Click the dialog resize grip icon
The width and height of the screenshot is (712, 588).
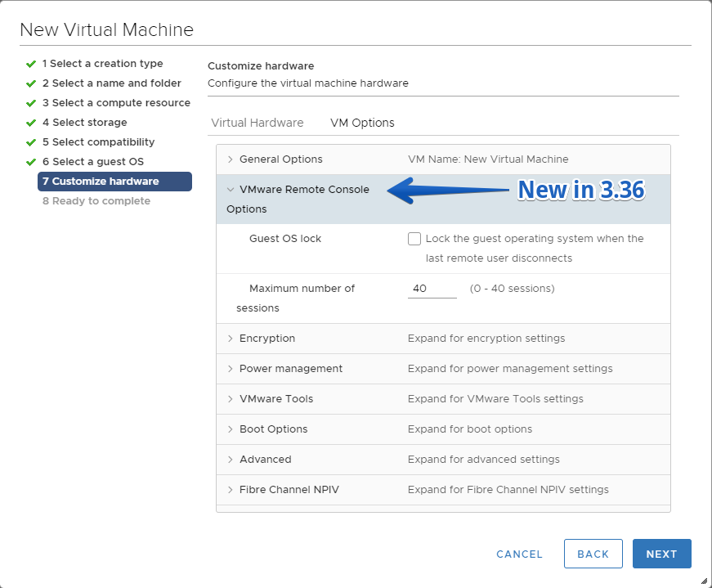pyautogui.click(x=704, y=581)
